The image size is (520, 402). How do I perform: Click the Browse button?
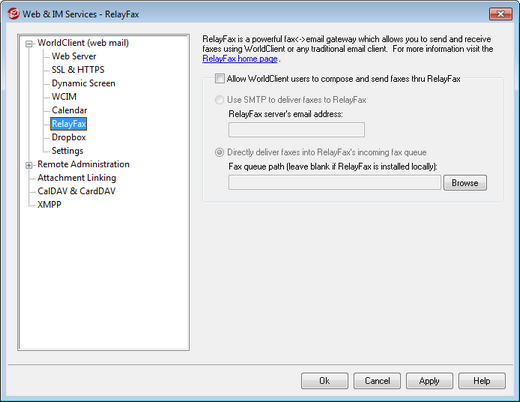pos(465,183)
